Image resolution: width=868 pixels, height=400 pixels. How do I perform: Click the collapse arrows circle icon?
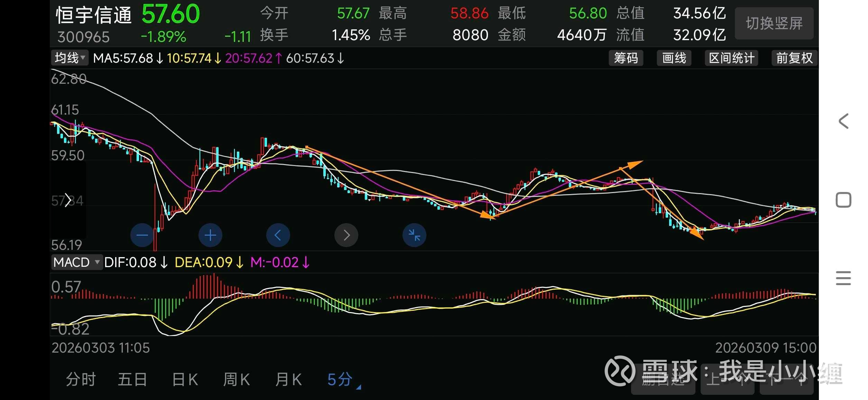point(414,235)
